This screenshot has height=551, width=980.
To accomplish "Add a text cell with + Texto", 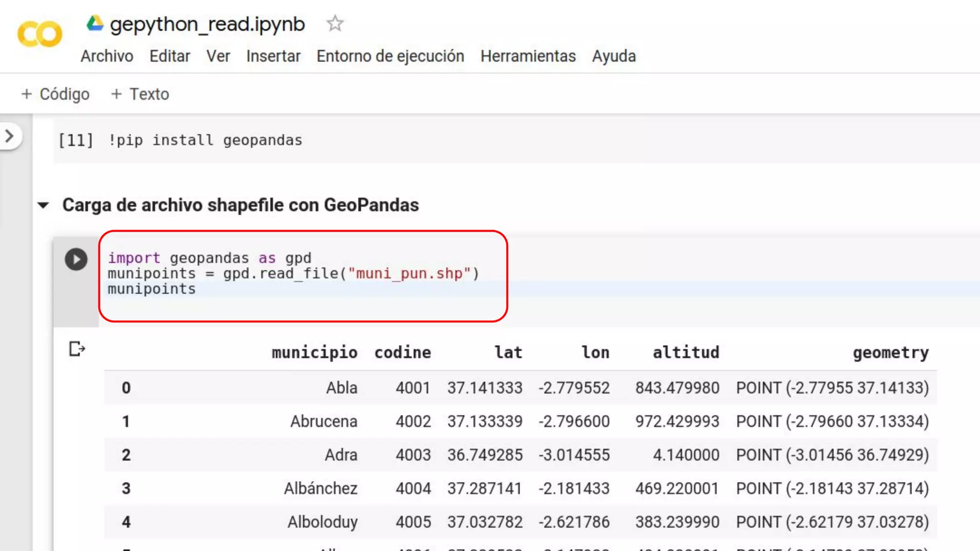I will (x=140, y=94).
